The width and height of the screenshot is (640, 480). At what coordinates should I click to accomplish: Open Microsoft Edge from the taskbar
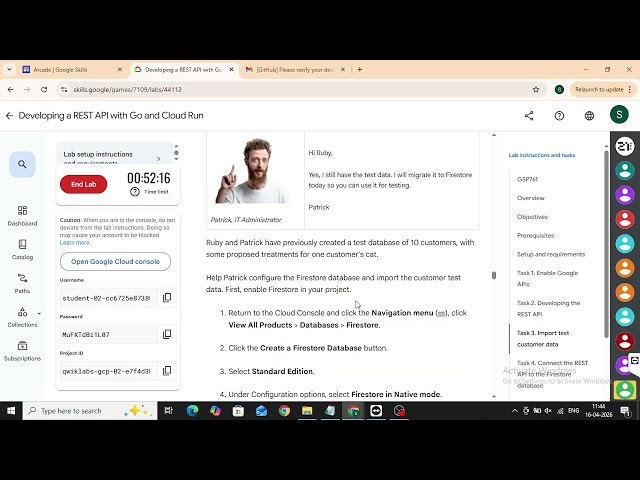coord(193,411)
